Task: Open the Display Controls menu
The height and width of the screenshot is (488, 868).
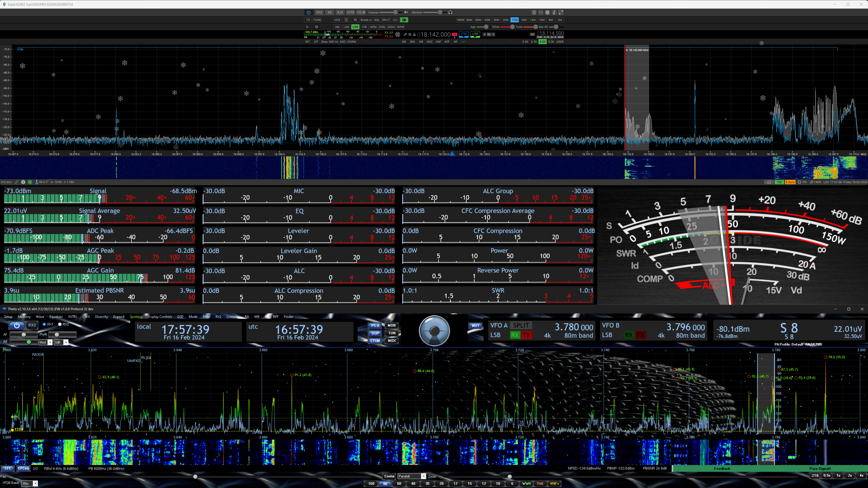Action: (160, 317)
